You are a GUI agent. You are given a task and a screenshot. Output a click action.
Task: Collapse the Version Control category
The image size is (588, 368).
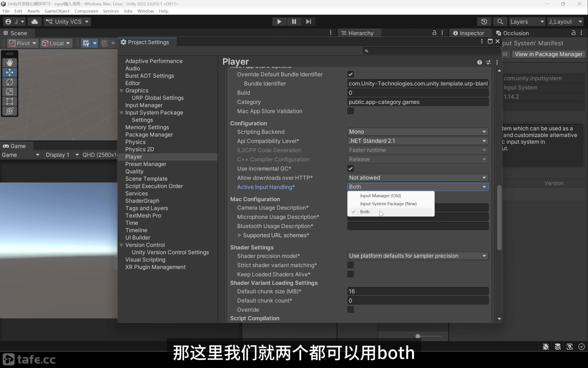tap(122, 245)
